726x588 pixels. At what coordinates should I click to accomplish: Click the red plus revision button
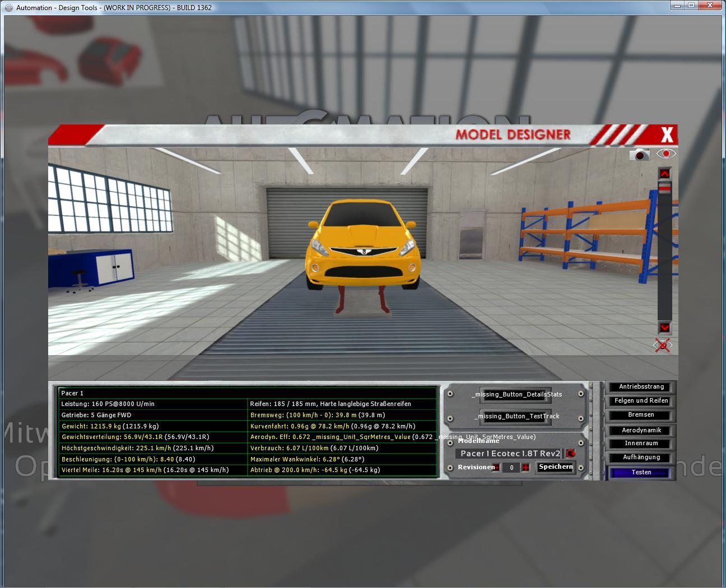click(x=525, y=468)
